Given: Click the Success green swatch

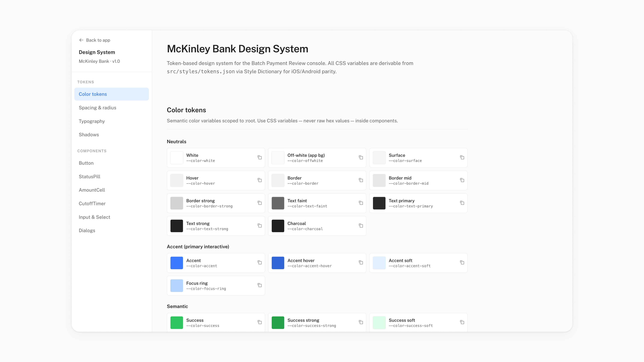Looking at the screenshot, I should pos(176,322).
